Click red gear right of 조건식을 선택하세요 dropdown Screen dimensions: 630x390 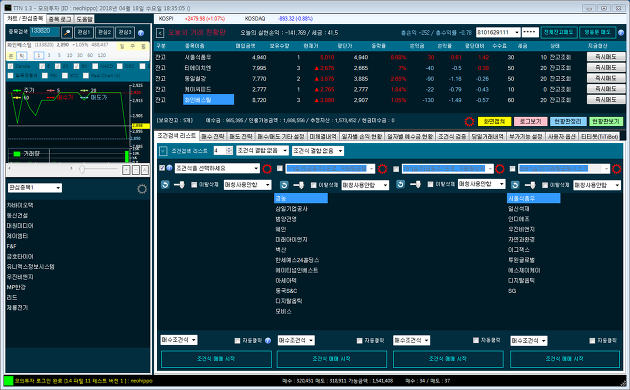point(267,169)
